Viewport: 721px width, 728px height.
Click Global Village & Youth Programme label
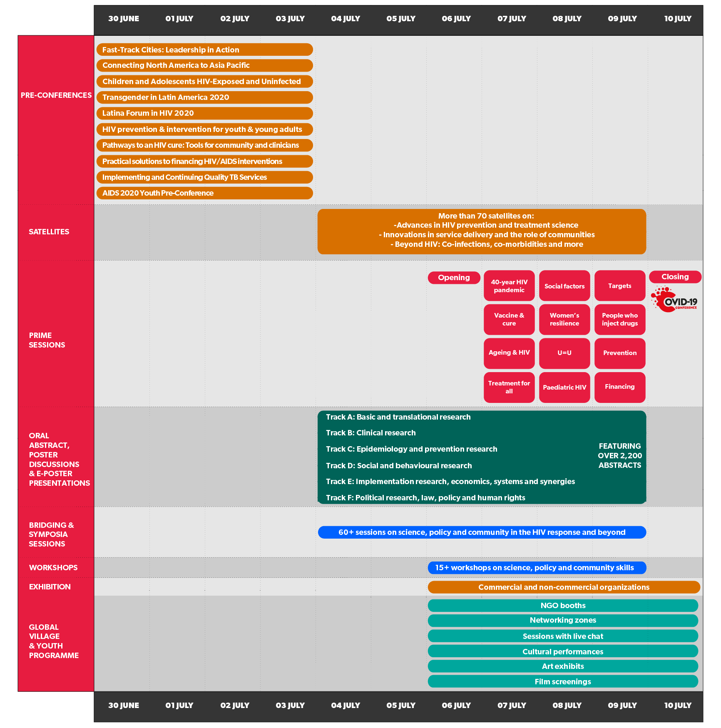point(54,641)
